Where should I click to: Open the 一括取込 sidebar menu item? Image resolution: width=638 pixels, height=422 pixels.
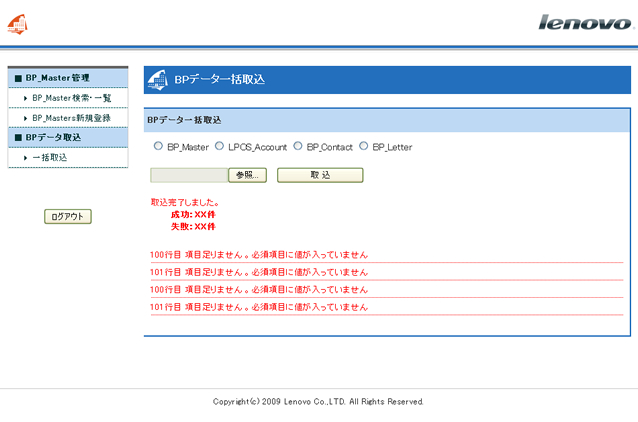point(50,158)
